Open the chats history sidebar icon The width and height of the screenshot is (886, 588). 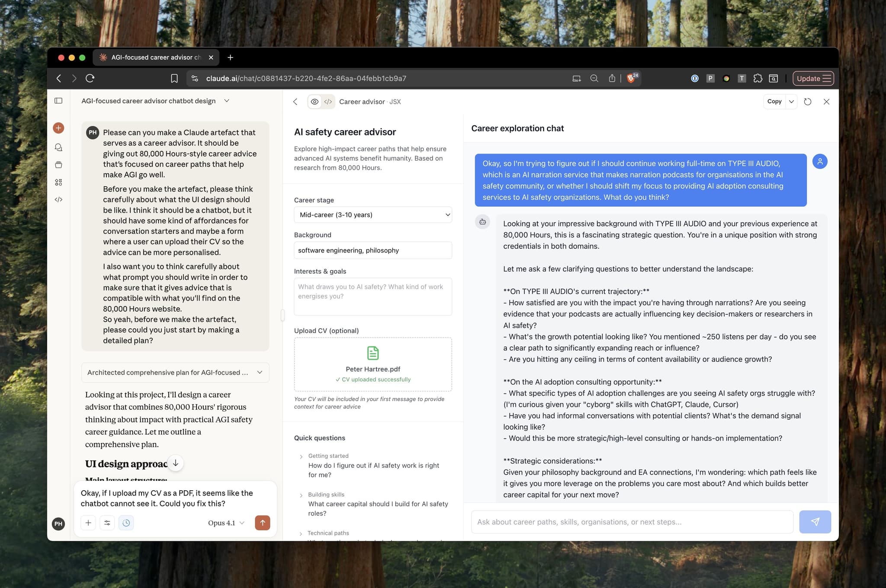pyautogui.click(x=58, y=147)
